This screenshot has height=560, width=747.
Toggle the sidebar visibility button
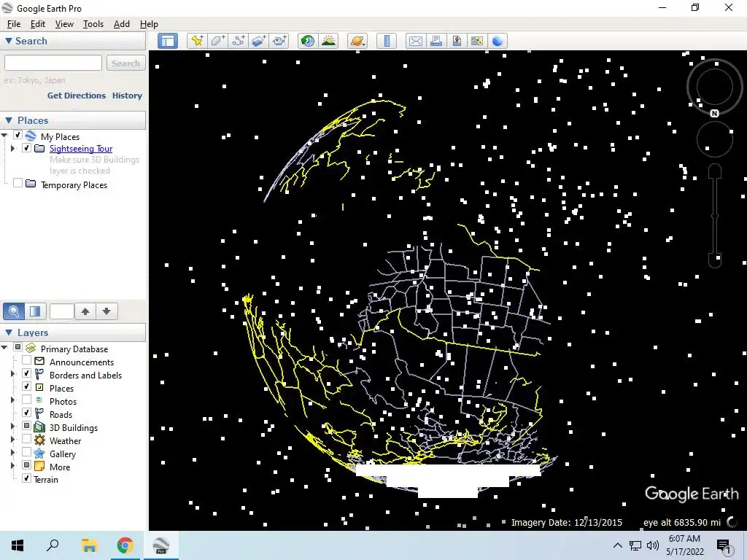click(168, 41)
